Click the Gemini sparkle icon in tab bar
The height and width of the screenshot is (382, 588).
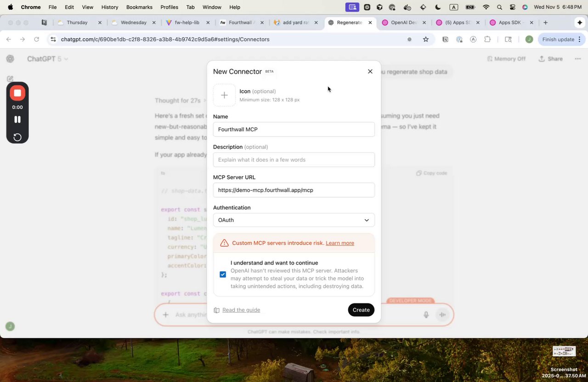580,22
